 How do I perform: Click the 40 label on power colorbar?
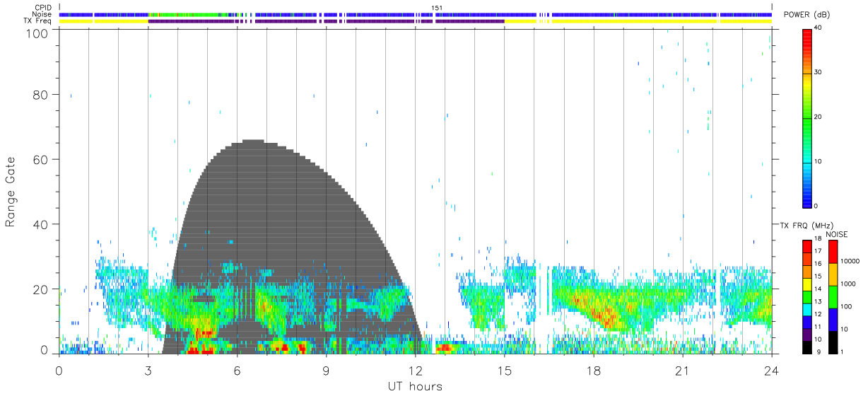819,28
